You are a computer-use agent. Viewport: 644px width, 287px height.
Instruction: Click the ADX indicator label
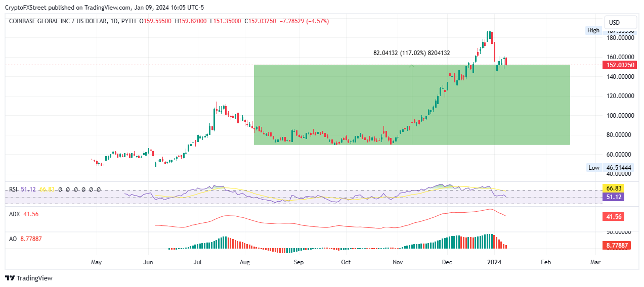(14, 214)
